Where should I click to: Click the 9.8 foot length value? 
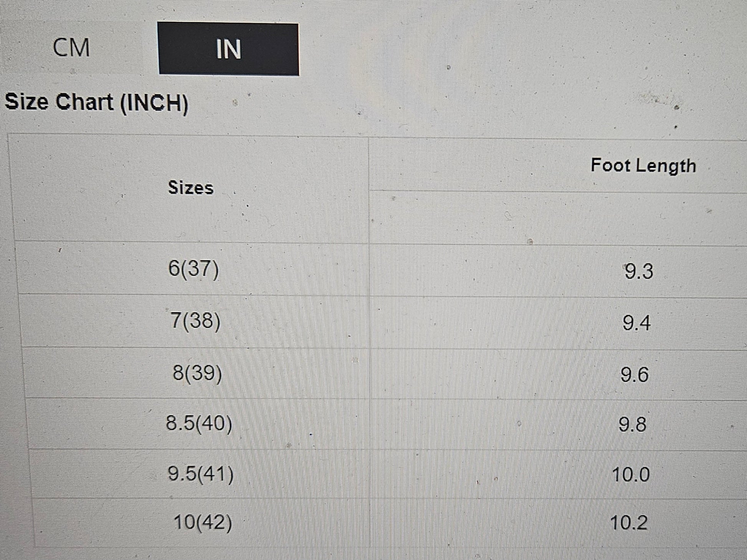tap(633, 425)
